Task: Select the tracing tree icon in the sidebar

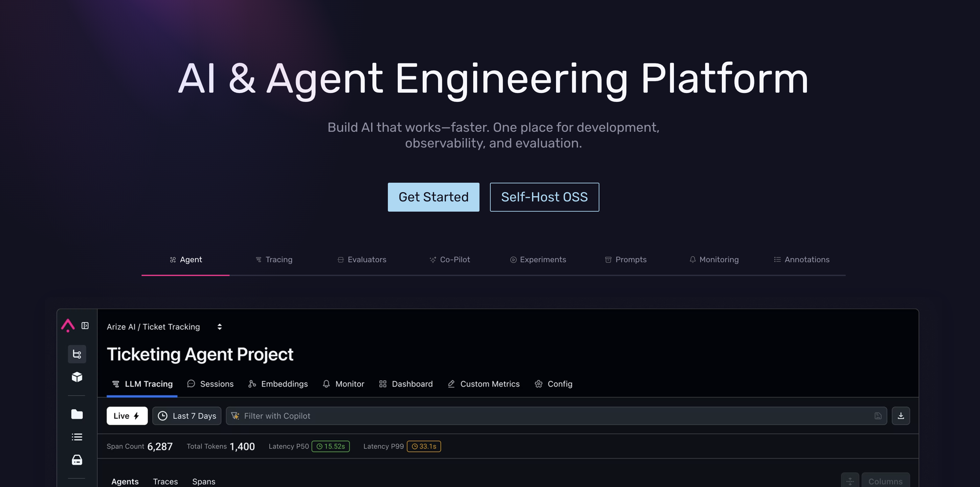Action: tap(77, 354)
